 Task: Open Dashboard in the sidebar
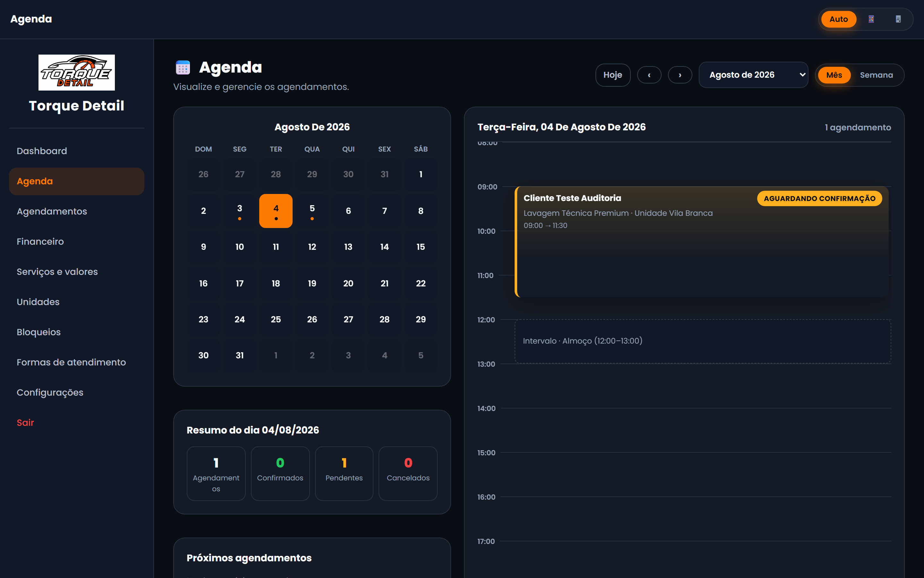[x=76, y=151]
